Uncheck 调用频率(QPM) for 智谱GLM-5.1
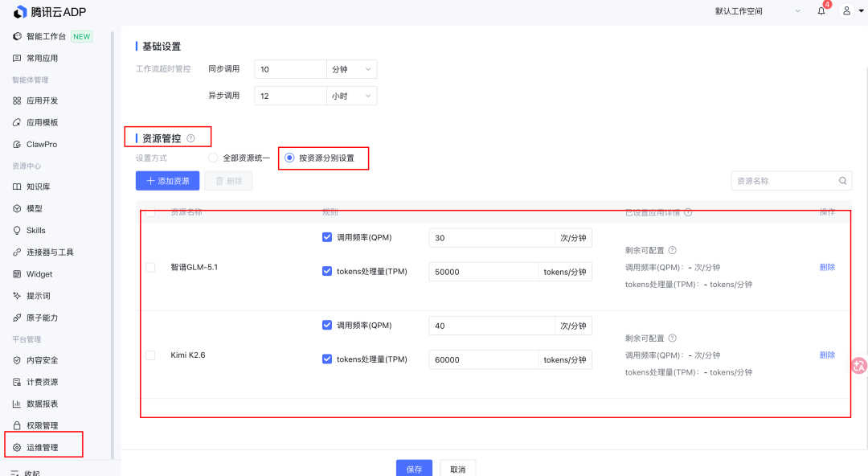868x476 pixels. pyautogui.click(x=327, y=237)
